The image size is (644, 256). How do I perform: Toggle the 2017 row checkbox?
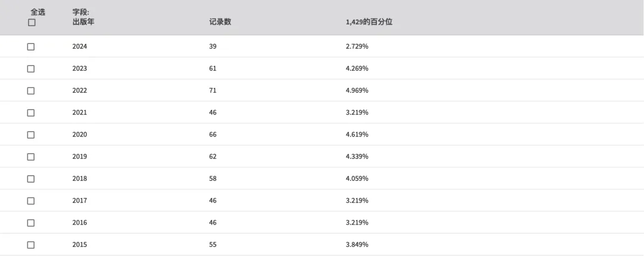[x=31, y=201]
